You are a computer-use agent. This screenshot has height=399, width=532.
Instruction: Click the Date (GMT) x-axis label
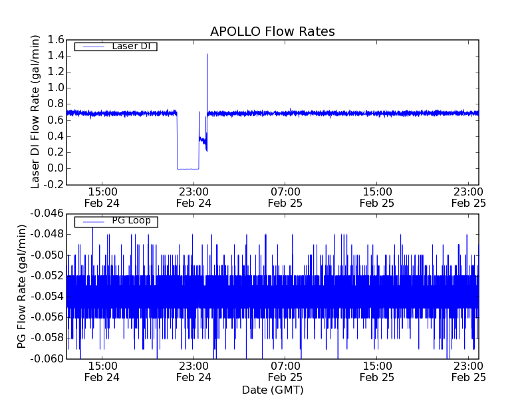click(272, 390)
